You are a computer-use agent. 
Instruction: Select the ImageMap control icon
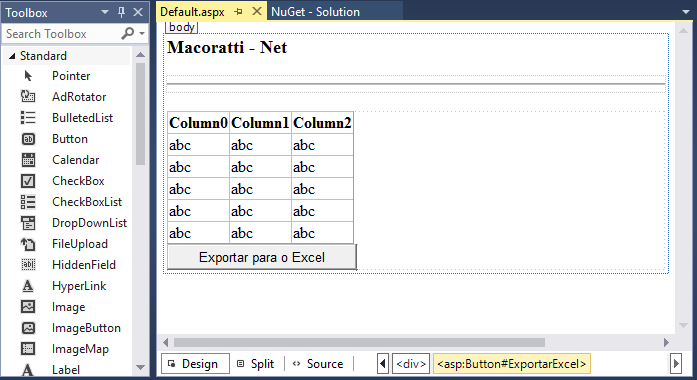28,349
